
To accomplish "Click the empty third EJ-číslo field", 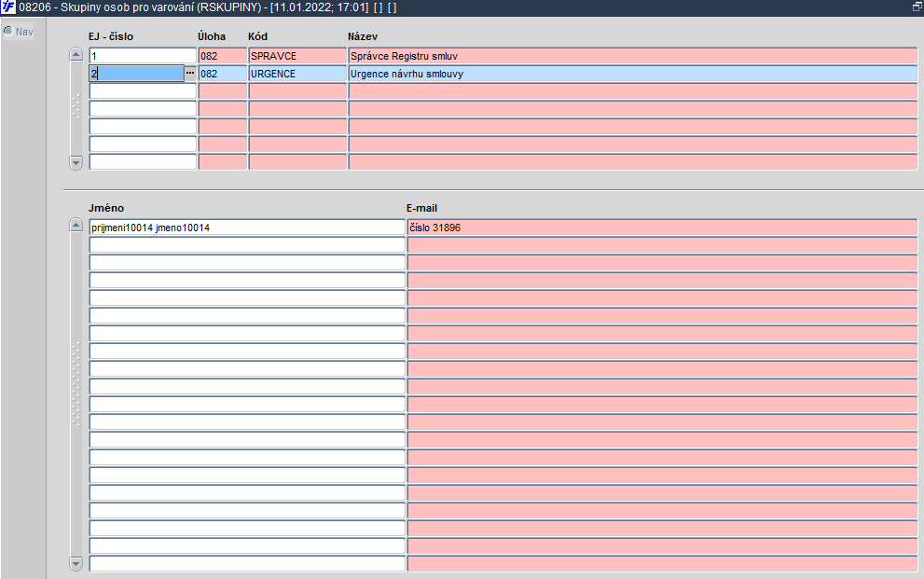I will [143, 91].
